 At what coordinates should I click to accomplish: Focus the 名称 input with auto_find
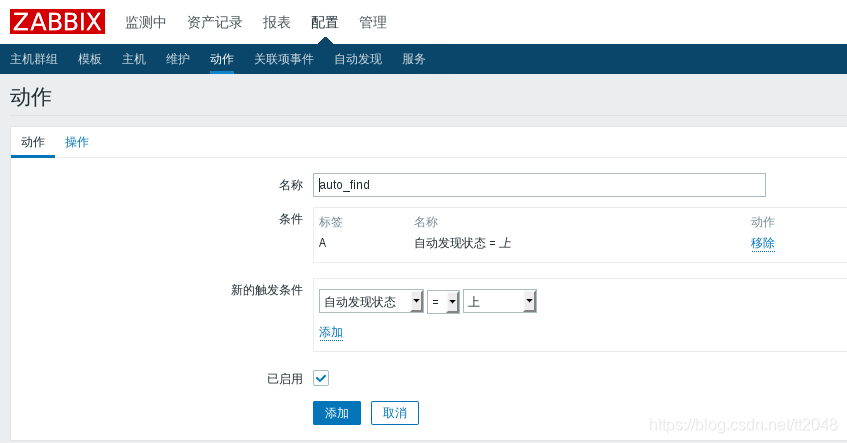539,185
